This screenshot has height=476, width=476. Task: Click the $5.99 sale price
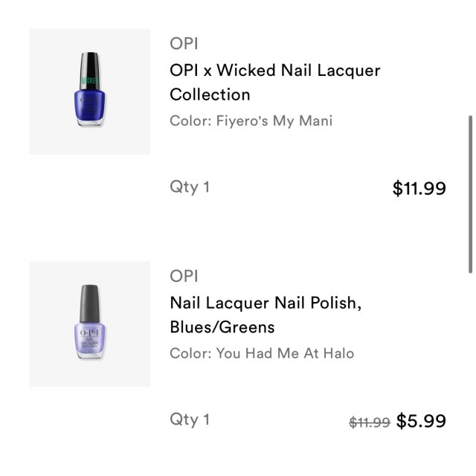point(421,421)
